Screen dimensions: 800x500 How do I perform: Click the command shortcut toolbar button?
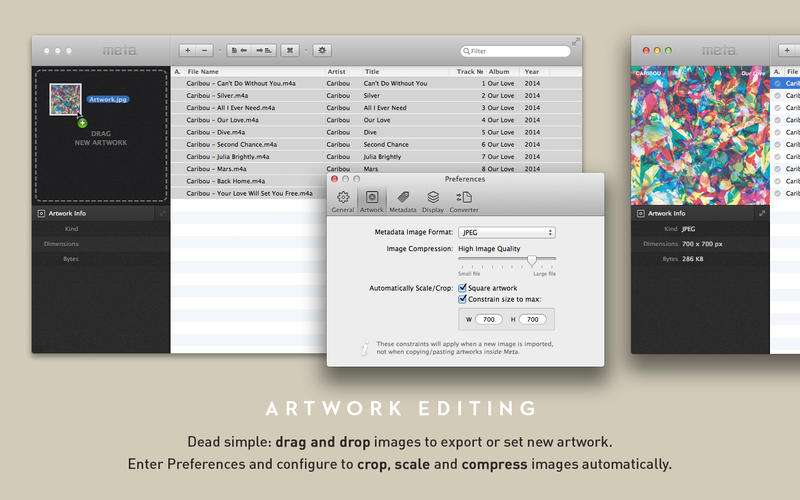point(290,50)
